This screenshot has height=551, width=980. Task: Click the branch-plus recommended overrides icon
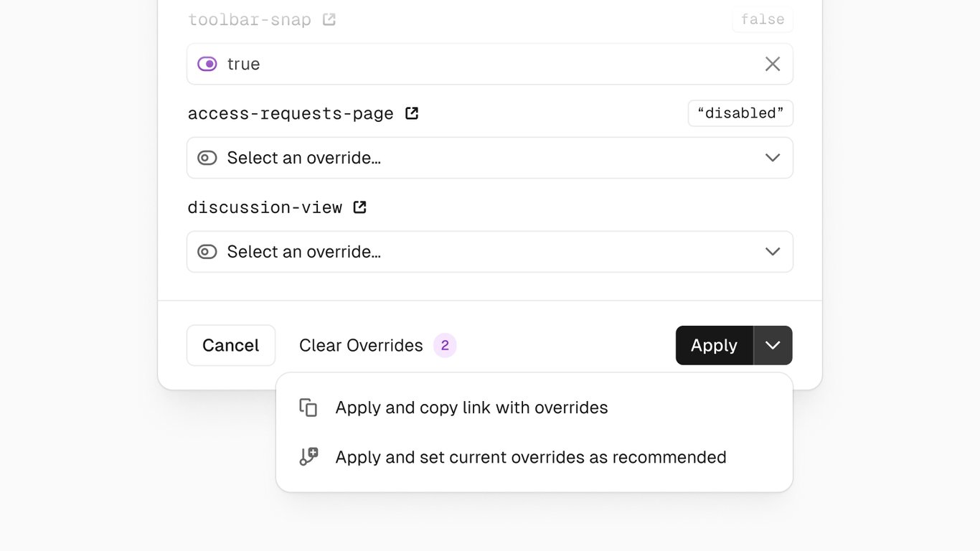(308, 457)
